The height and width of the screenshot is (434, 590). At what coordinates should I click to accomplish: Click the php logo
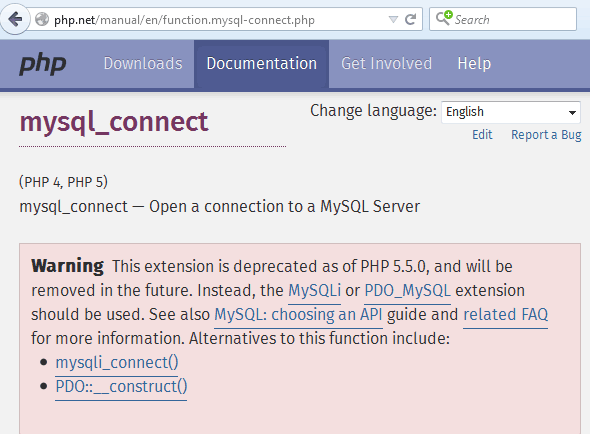(x=43, y=64)
